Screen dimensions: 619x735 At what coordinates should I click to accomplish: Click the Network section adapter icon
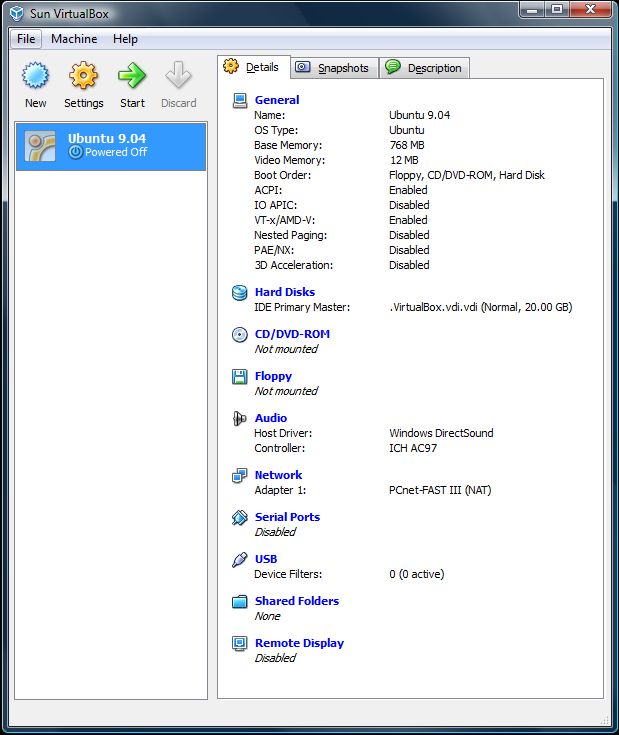click(x=240, y=475)
